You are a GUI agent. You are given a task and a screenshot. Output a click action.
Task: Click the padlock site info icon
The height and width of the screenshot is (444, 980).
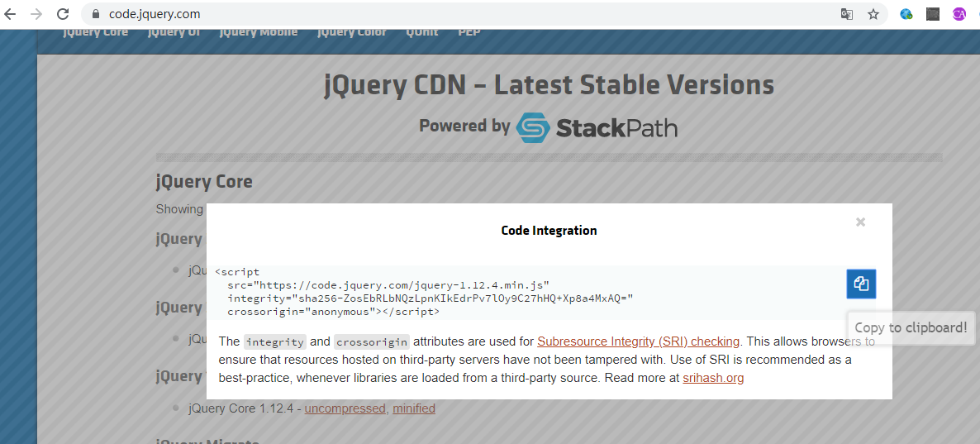pyautogui.click(x=96, y=14)
